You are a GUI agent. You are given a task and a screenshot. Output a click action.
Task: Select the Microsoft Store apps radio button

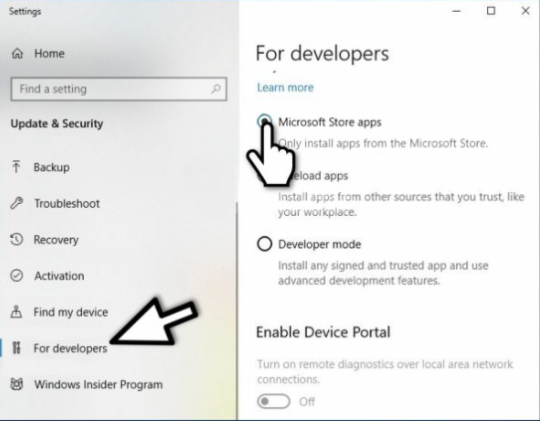[x=264, y=121]
